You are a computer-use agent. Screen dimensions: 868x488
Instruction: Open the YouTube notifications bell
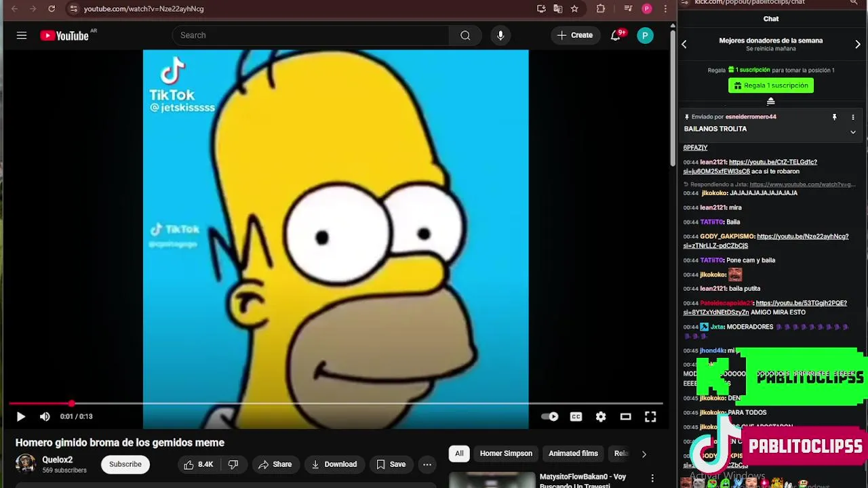616,35
